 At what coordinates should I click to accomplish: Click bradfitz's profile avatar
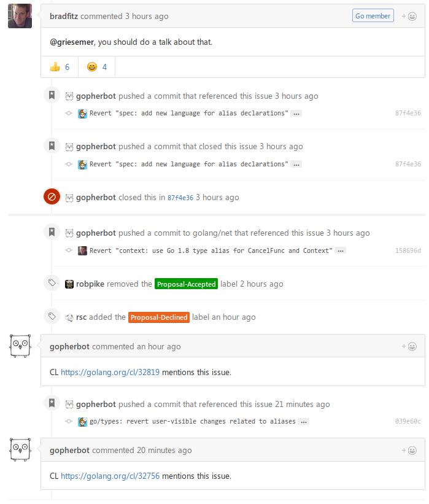coord(20,15)
